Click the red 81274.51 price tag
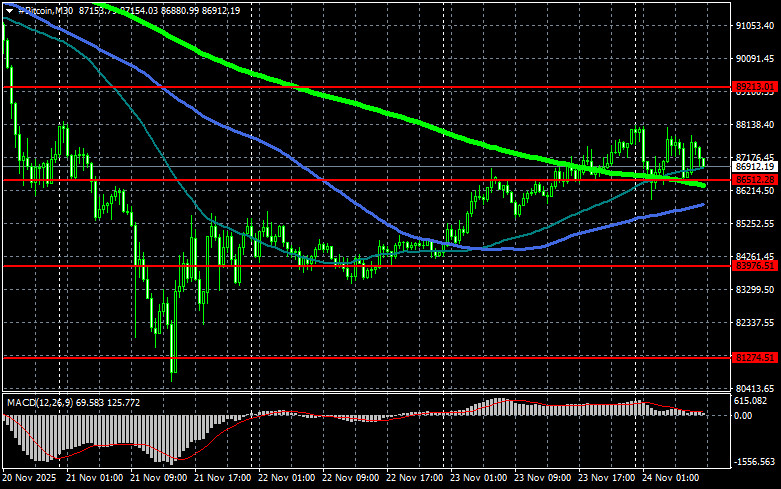 click(x=755, y=358)
